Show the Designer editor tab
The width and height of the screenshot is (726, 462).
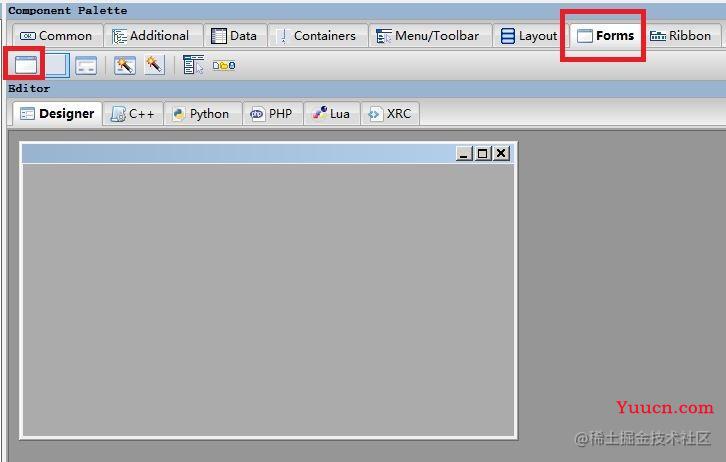(x=57, y=113)
